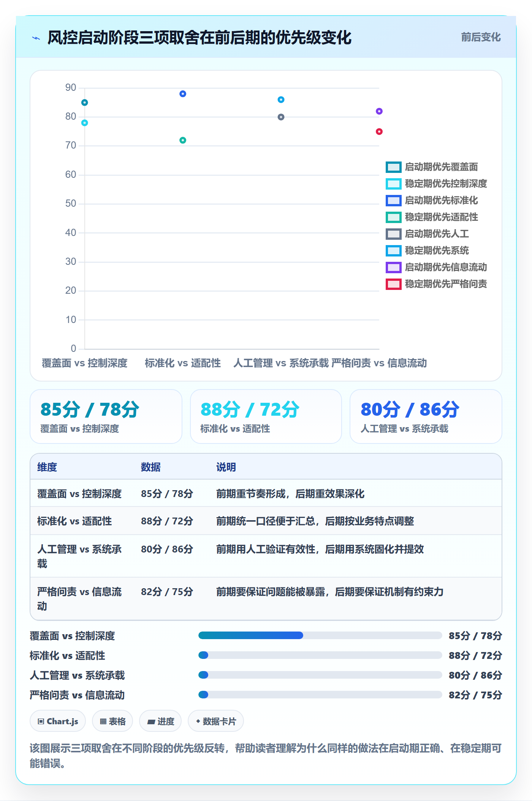Click the 严格问责 vs 信息流动 progress bar
This screenshot has height=801, width=532.
(x=320, y=695)
